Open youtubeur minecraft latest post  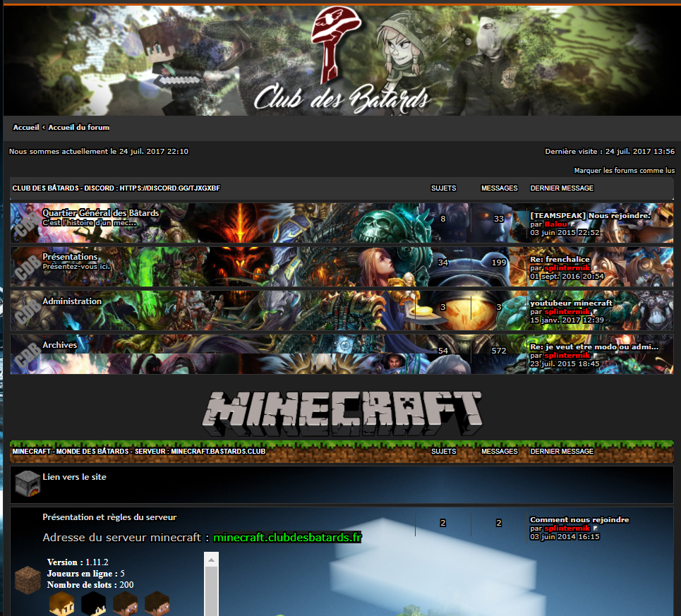coord(571,303)
